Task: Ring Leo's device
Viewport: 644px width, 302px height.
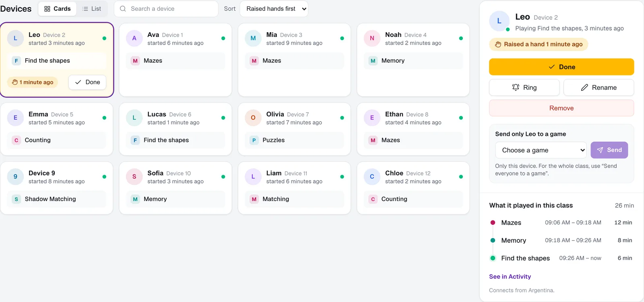Action: 524,88
